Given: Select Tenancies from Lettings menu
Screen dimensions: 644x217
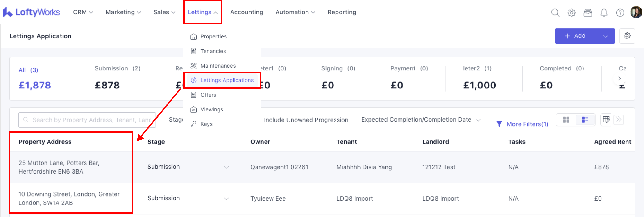Looking at the screenshot, I should pyautogui.click(x=213, y=51).
